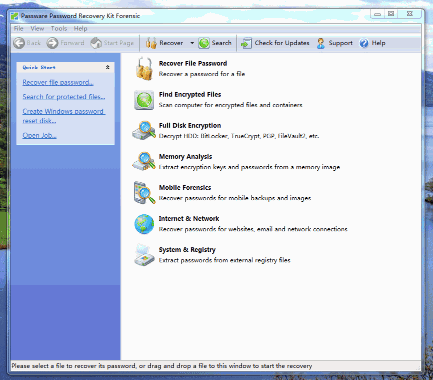433x380 pixels.
Task: Click the Search globe toolbar icon
Action: point(204,43)
